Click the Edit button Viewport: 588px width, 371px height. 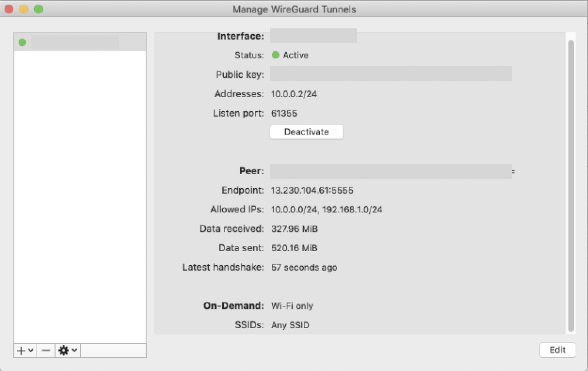coord(557,350)
